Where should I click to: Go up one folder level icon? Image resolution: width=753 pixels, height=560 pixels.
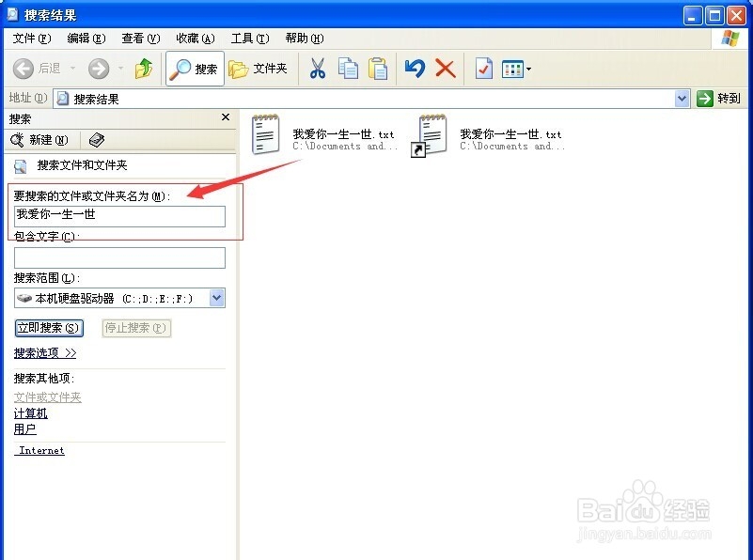(143, 69)
